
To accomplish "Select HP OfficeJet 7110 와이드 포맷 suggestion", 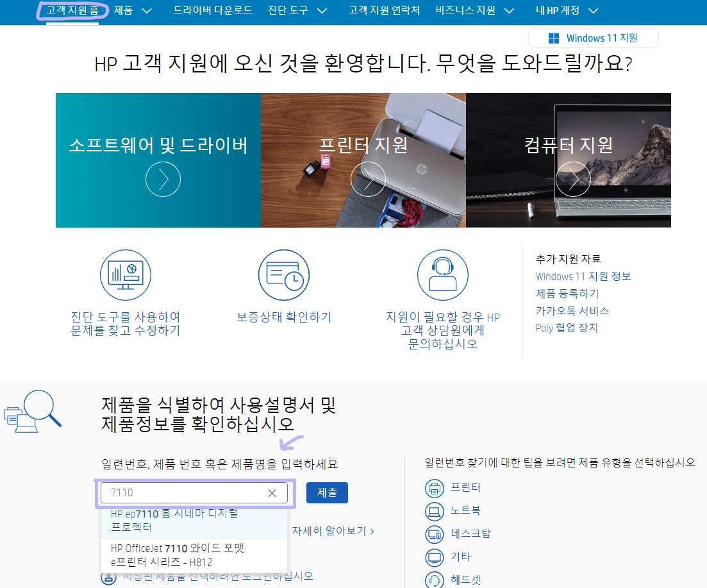I will 194,555.
